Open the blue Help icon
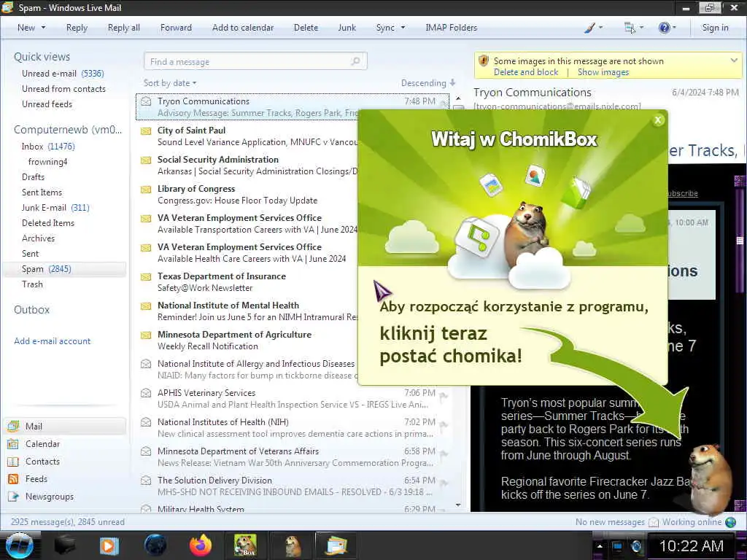This screenshot has width=747, height=560. coord(664,28)
